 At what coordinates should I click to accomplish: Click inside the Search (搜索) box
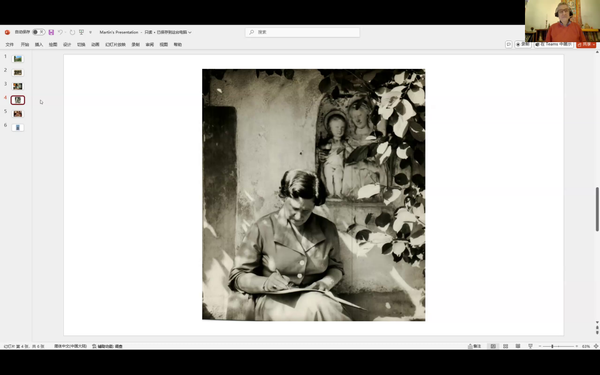point(302,32)
